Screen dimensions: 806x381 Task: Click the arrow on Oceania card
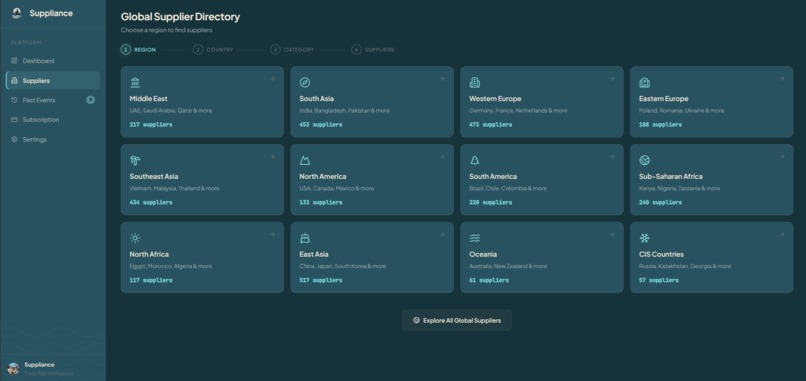coord(612,234)
